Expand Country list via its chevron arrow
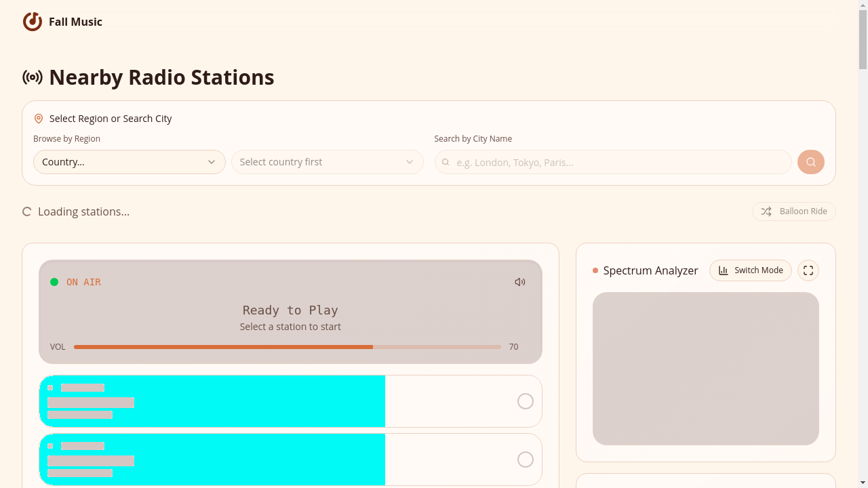The image size is (868, 488). click(x=212, y=162)
